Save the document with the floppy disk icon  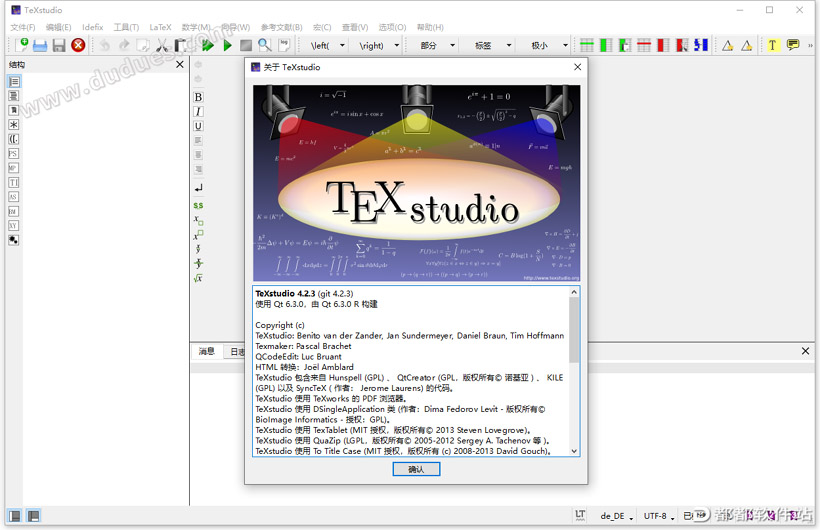(59, 46)
